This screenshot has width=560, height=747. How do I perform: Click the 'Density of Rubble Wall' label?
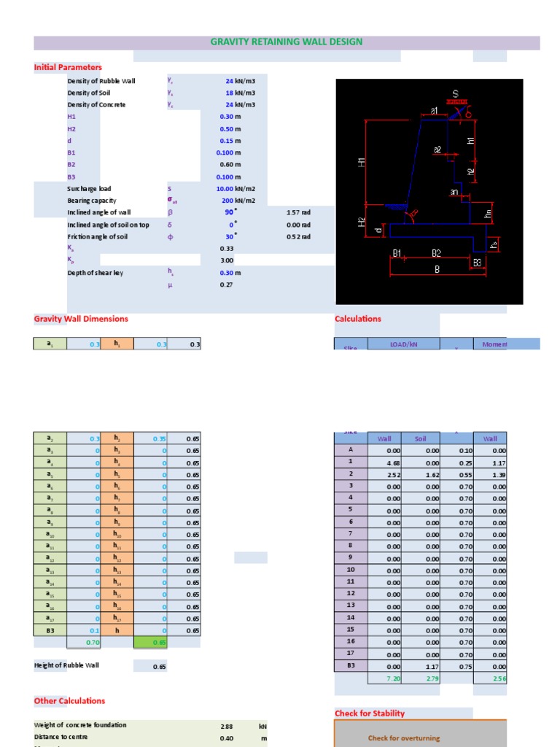tap(101, 81)
